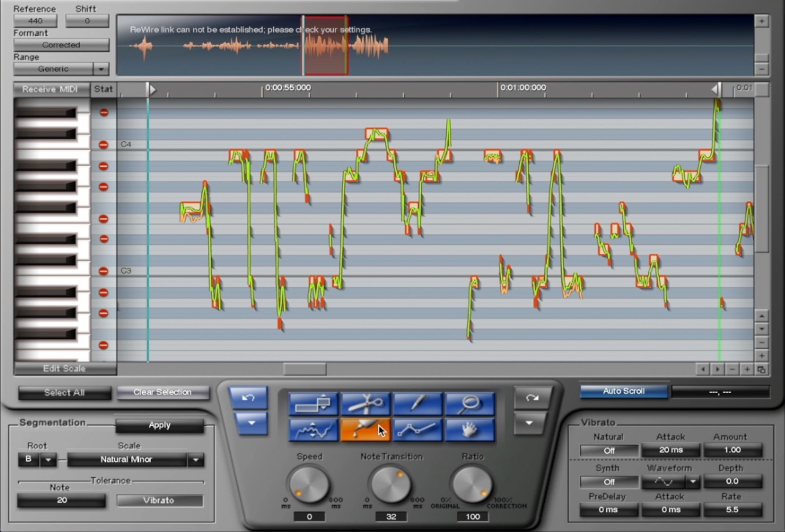Open the Natural Minor scale arrow
Screen dimensions: 785x532
pos(196,460)
